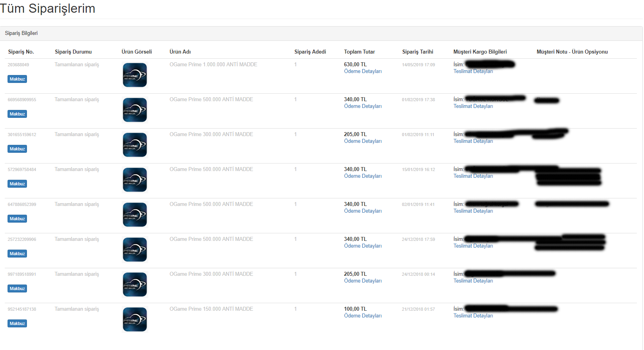644x350 pixels.
Task: Select order number 203688049
Action: [x=18, y=65]
